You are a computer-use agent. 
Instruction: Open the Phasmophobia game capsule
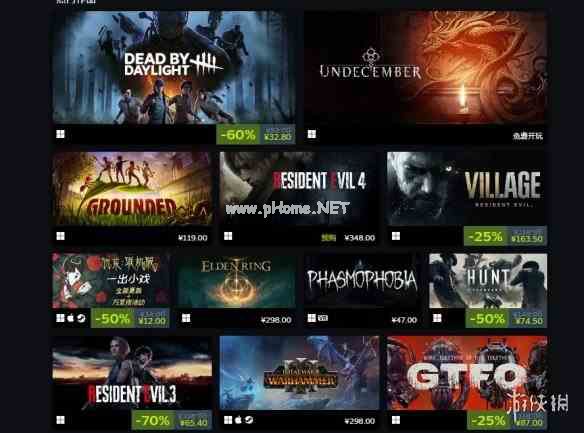[x=363, y=281]
